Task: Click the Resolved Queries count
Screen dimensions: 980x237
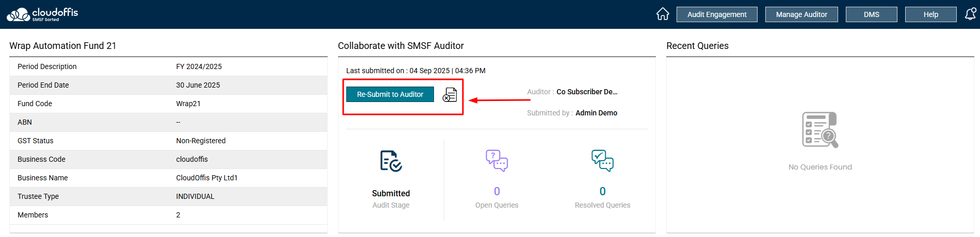Action: click(602, 191)
